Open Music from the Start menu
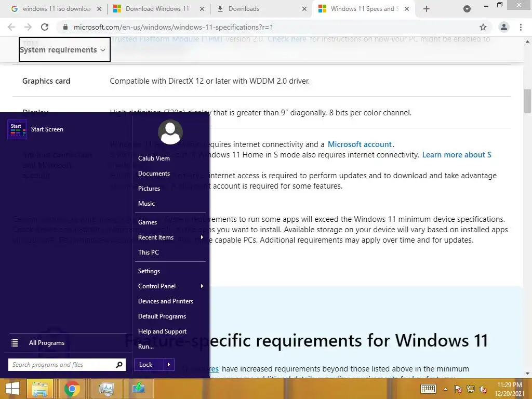The image size is (532, 399). click(x=146, y=204)
